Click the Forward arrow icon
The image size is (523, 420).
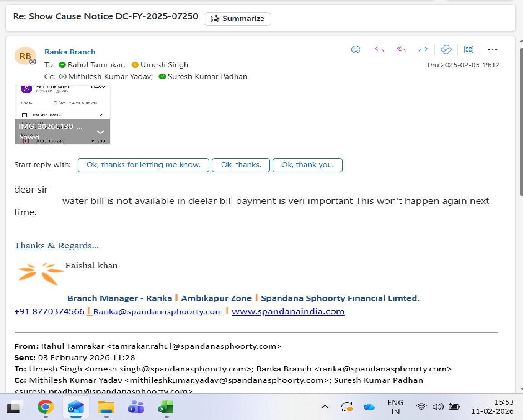pyautogui.click(x=423, y=49)
